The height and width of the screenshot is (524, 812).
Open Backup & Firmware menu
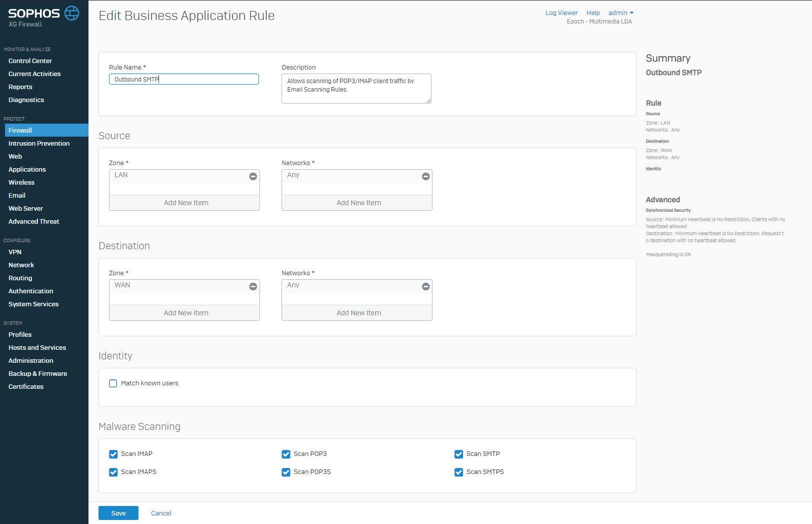37,373
